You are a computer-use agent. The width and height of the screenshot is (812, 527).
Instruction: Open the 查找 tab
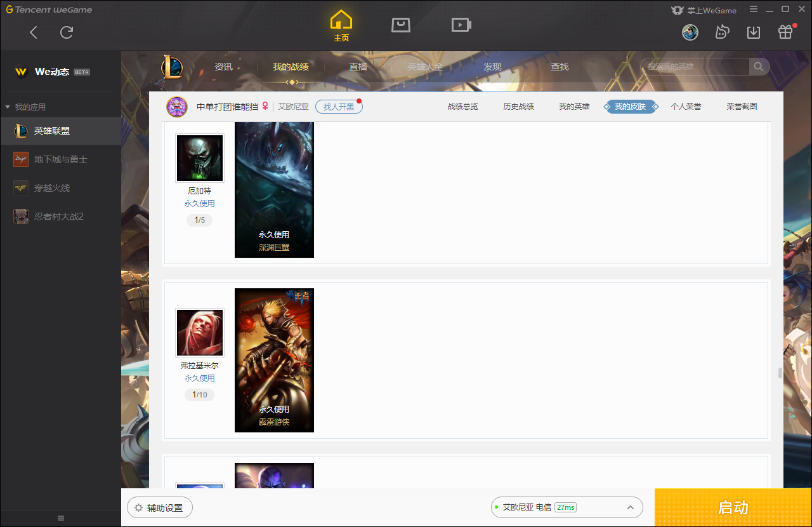(x=560, y=67)
